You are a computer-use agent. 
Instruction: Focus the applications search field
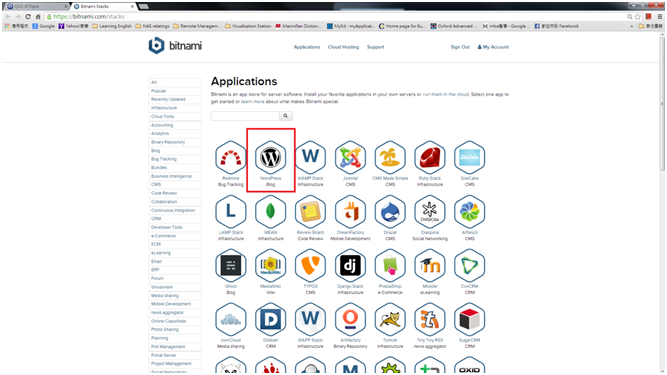click(245, 116)
